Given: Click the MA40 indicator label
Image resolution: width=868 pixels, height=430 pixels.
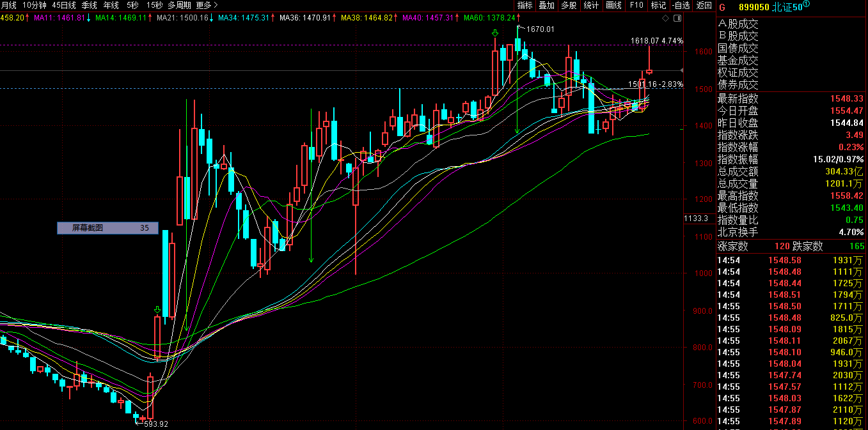Looking at the screenshot, I should click(x=428, y=17).
